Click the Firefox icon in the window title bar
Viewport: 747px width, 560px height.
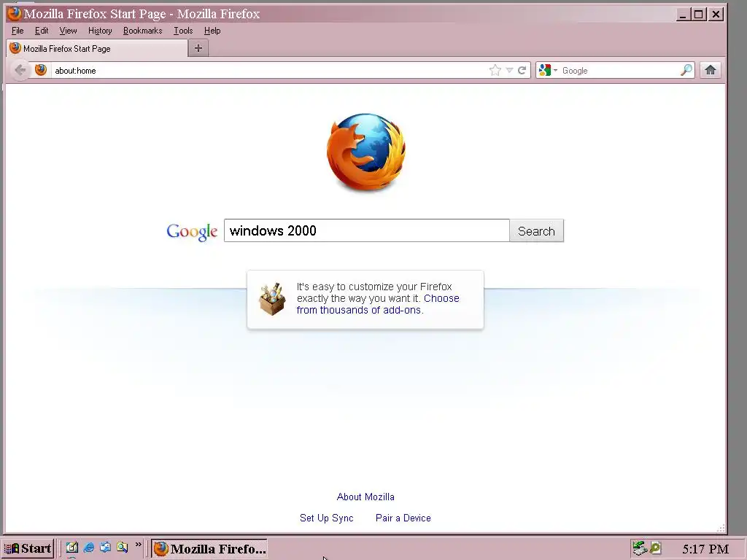point(15,13)
